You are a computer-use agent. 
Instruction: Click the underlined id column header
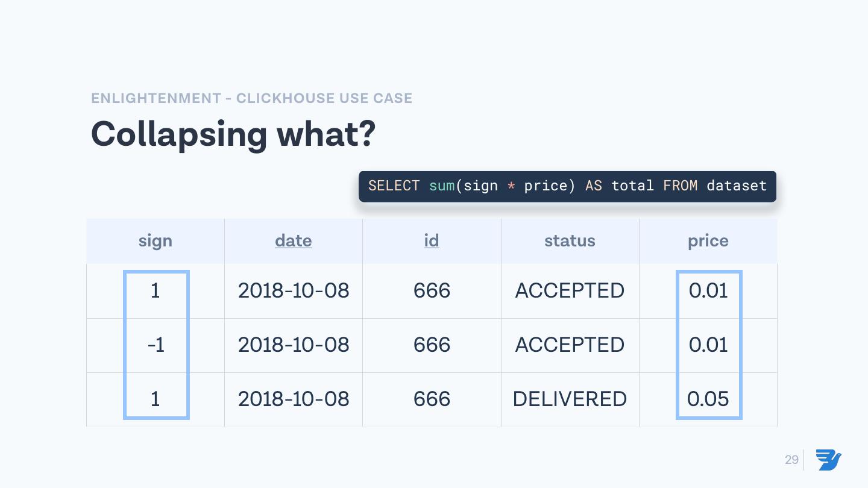(432, 241)
